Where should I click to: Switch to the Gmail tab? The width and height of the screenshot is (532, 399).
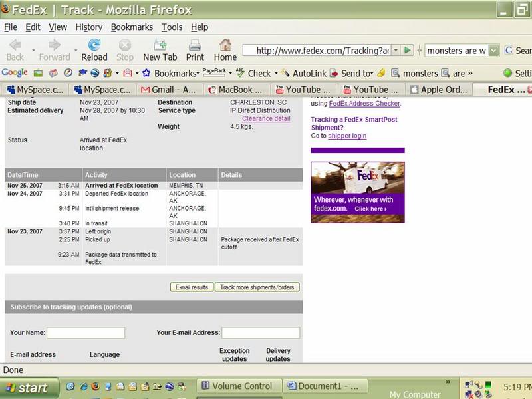(x=170, y=90)
